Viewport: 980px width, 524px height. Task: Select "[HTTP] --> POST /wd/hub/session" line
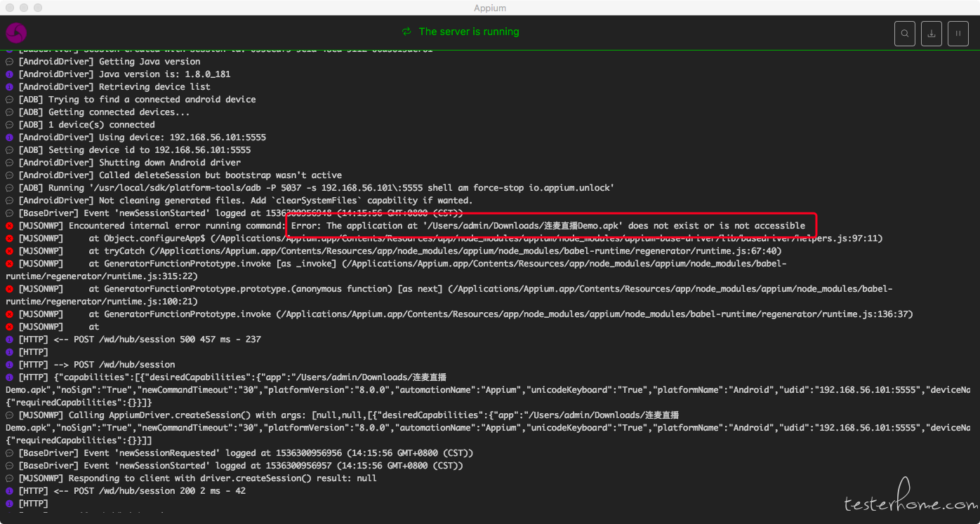[x=96, y=364]
